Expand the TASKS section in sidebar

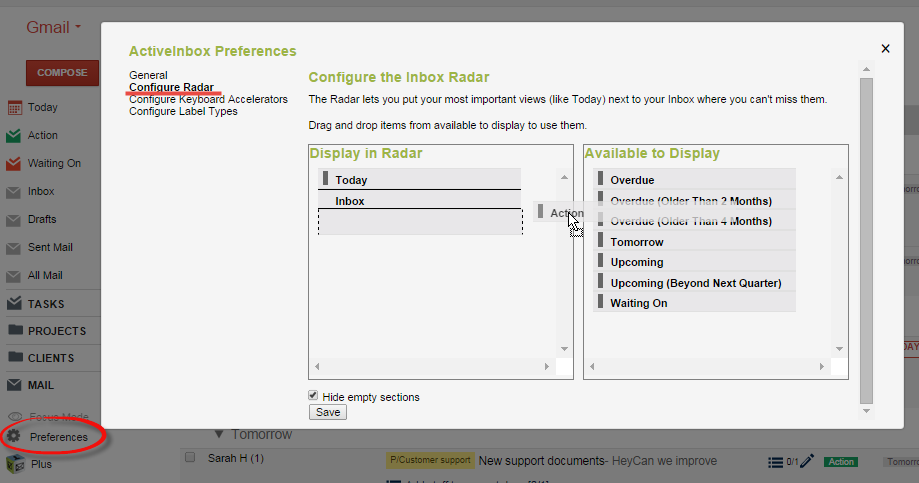45,304
